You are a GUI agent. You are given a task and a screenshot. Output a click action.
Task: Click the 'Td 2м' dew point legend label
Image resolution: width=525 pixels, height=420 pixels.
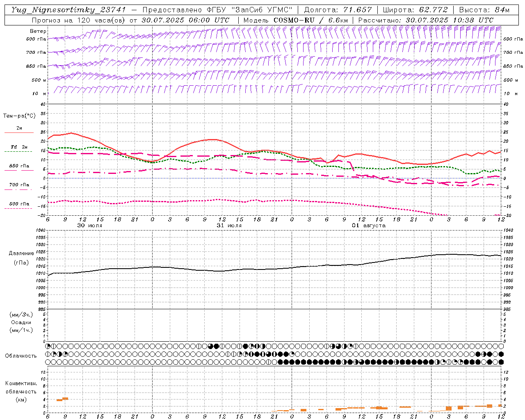(x=19, y=147)
